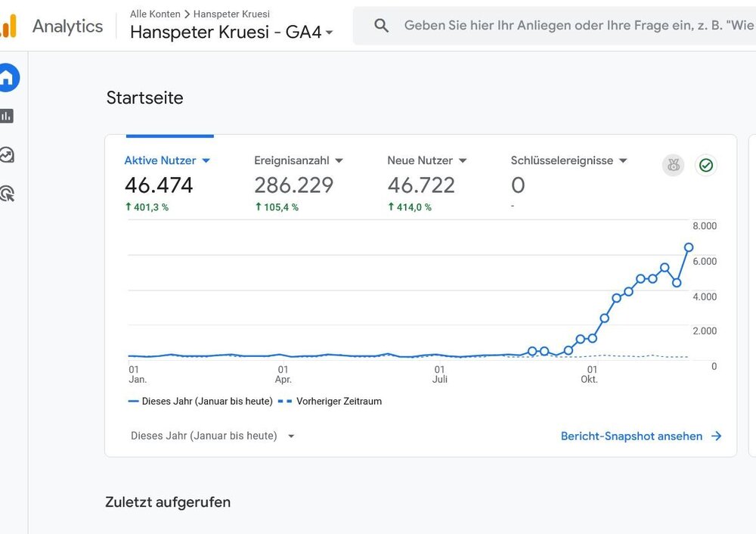The height and width of the screenshot is (534, 756).
Task: Click the 01 Apr. axis label
Action: [x=283, y=374]
